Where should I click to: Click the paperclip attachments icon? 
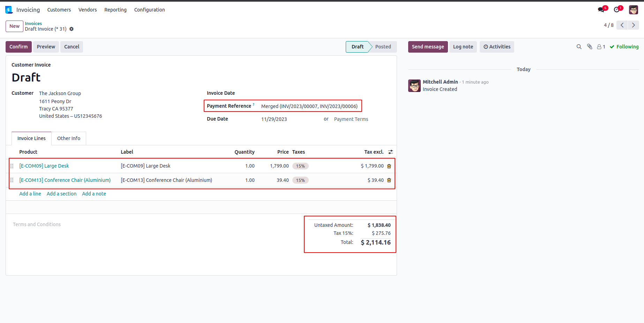click(590, 47)
